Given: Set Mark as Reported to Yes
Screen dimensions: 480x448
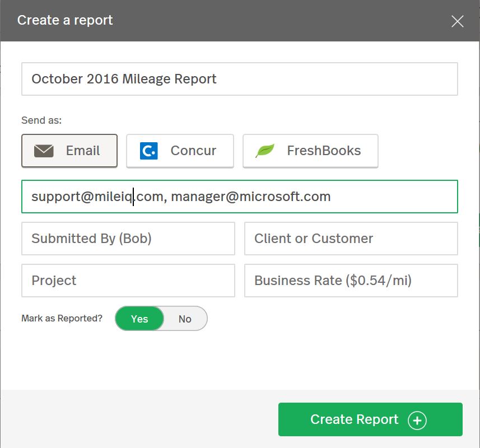Looking at the screenshot, I should click(x=139, y=319).
